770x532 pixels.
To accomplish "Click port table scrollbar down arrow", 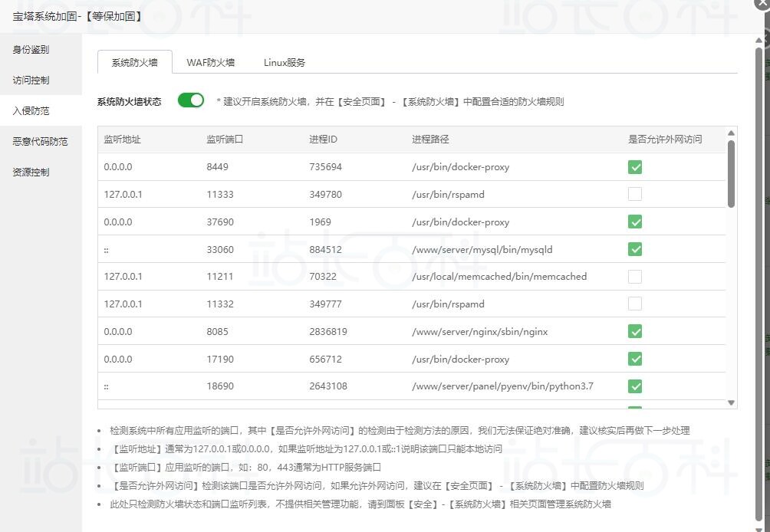I will tap(731, 402).
